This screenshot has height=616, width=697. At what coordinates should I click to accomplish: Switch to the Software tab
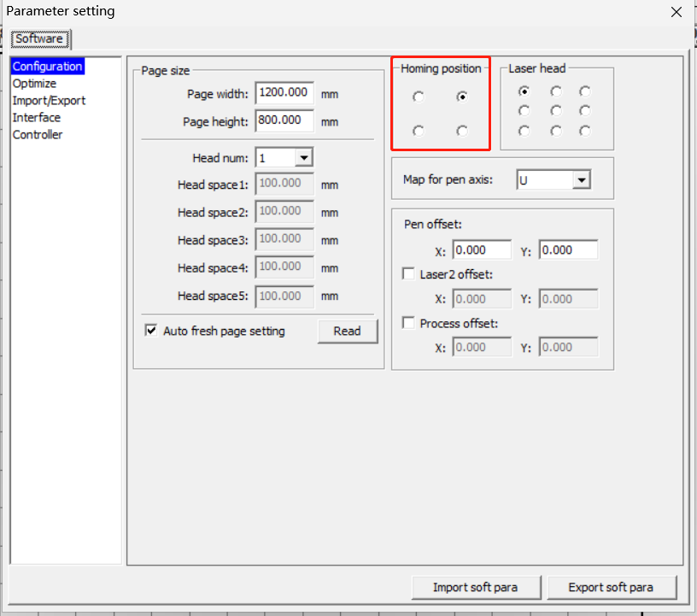point(40,38)
